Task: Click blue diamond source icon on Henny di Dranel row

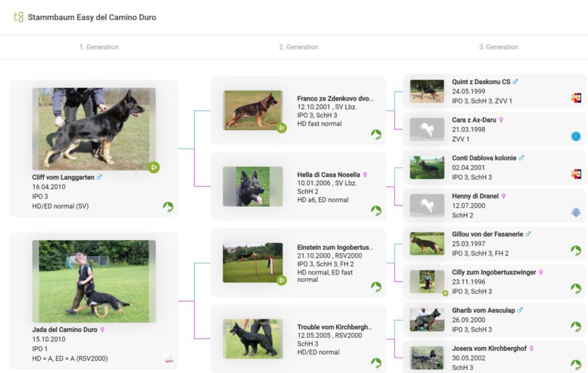Action: click(576, 212)
